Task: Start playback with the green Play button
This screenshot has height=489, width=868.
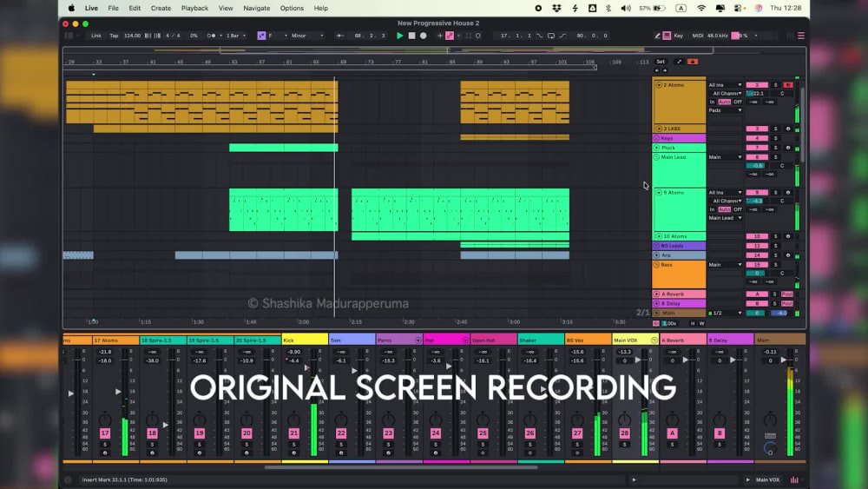Action: click(399, 36)
